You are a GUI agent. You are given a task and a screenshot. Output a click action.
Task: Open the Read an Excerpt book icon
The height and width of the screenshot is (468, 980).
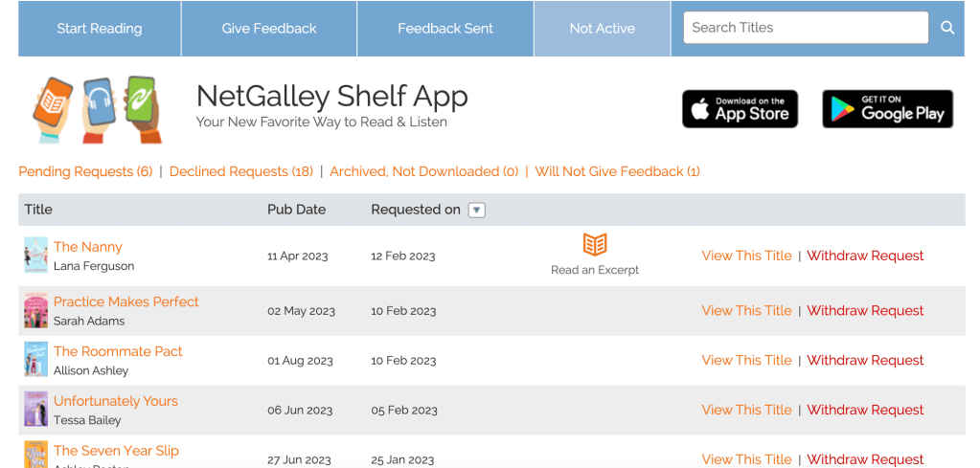coord(595,244)
